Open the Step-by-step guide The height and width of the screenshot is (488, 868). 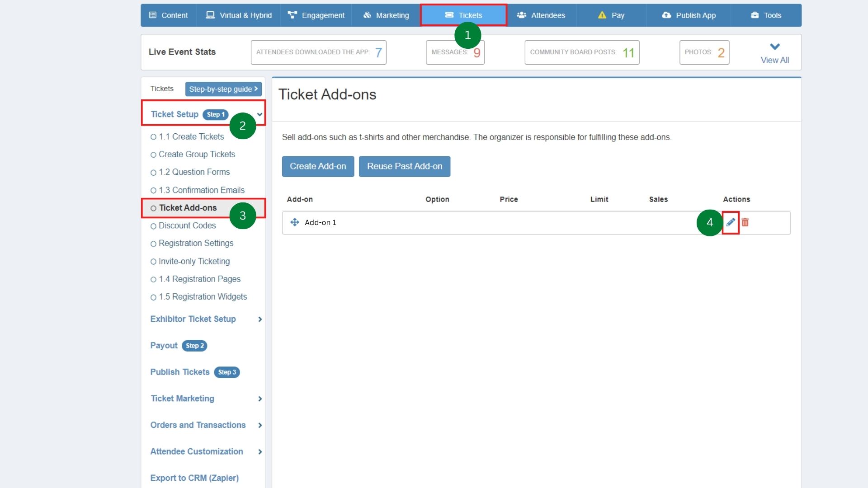coord(223,89)
